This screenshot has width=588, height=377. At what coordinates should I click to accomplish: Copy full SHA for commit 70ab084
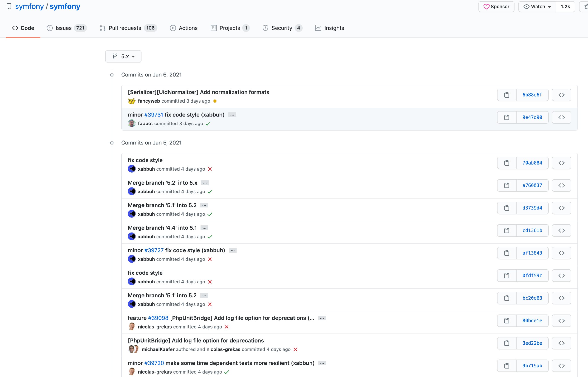point(506,163)
